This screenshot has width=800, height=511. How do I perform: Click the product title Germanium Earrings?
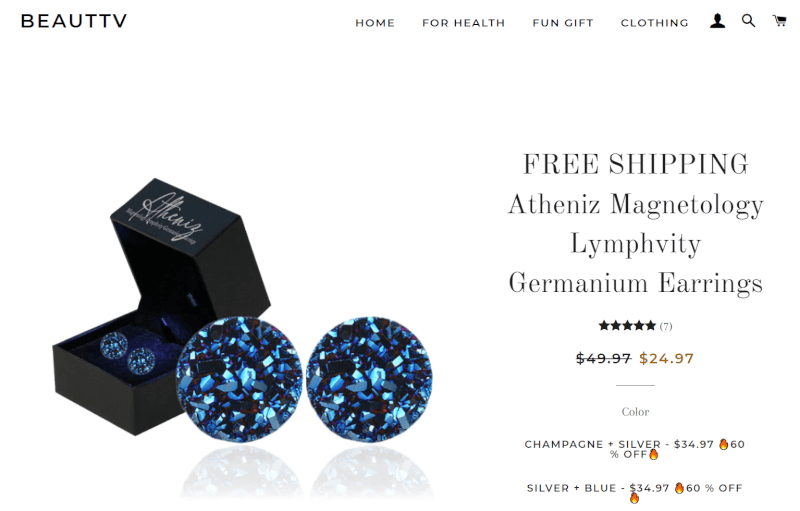(635, 284)
